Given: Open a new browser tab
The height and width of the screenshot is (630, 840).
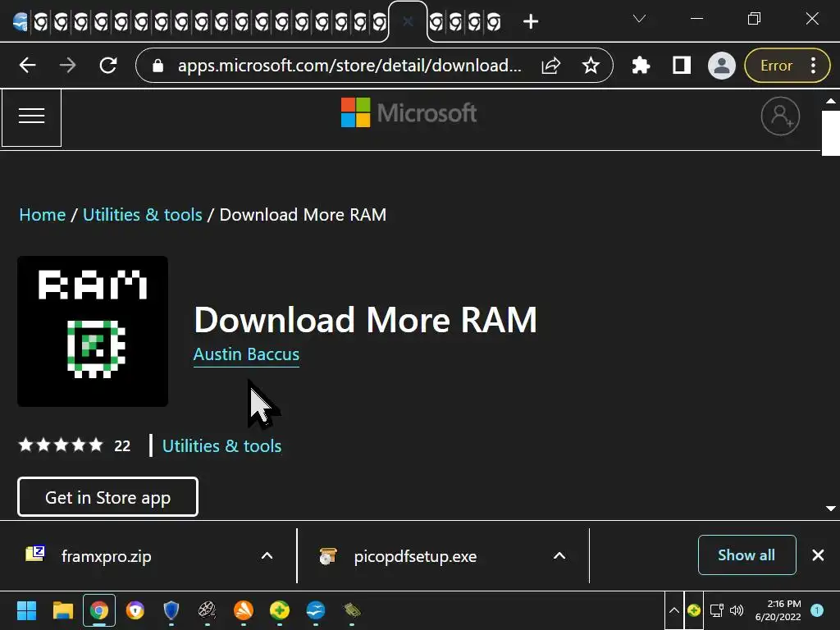Looking at the screenshot, I should point(531,21).
